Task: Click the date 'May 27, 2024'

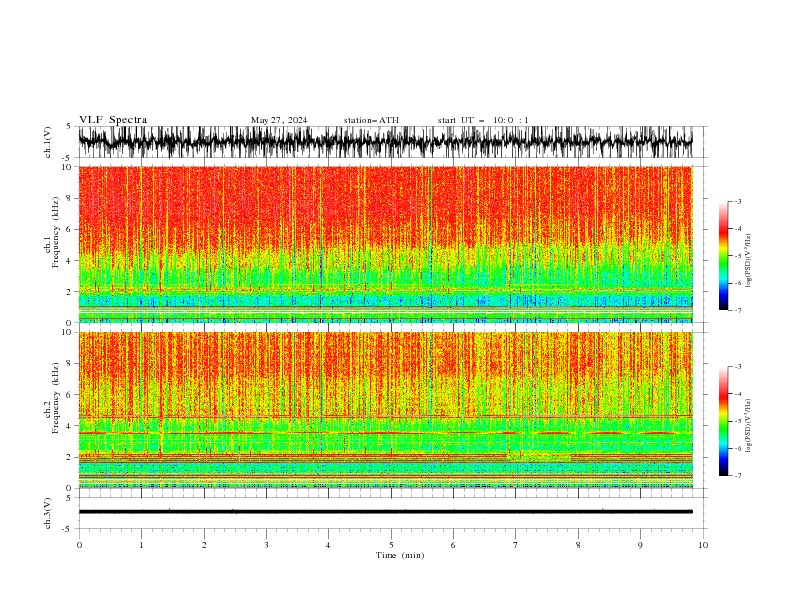Action: click(x=279, y=120)
